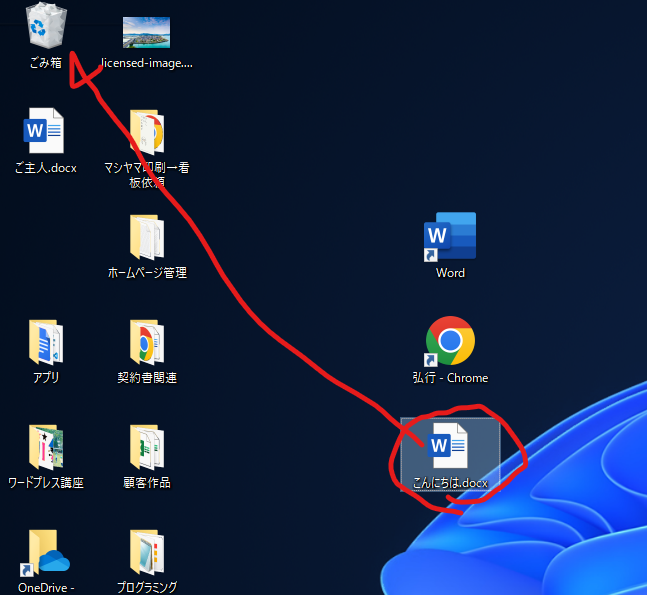This screenshot has width=647, height=595.
Task: Select the アプリ folder icon
Action: pyautogui.click(x=45, y=342)
